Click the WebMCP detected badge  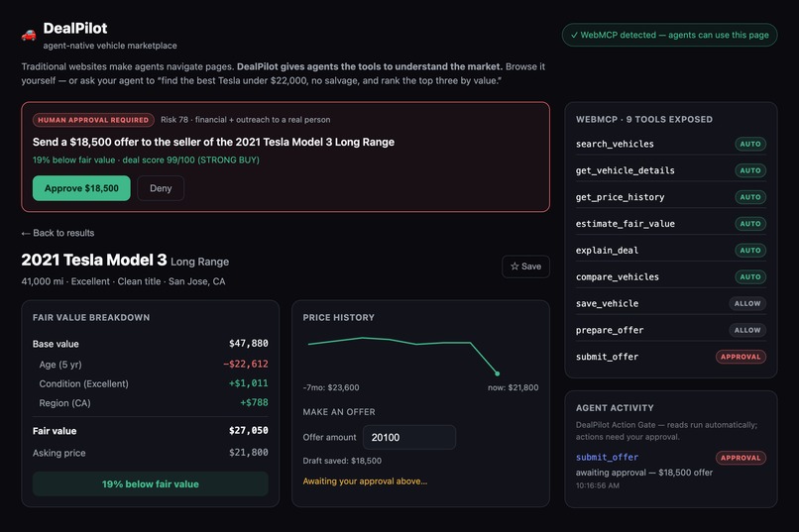pyautogui.click(x=669, y=35)
